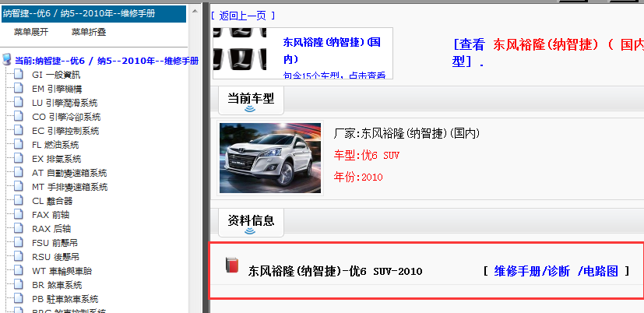Screen dimensions: 644x313
Task: Open 维修手册/诊断/电路图 link
Action: [x=556, y=271]
